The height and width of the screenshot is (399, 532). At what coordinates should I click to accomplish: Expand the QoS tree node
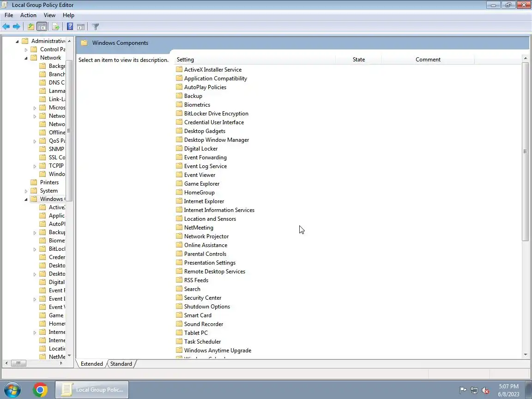pos(35,141)
